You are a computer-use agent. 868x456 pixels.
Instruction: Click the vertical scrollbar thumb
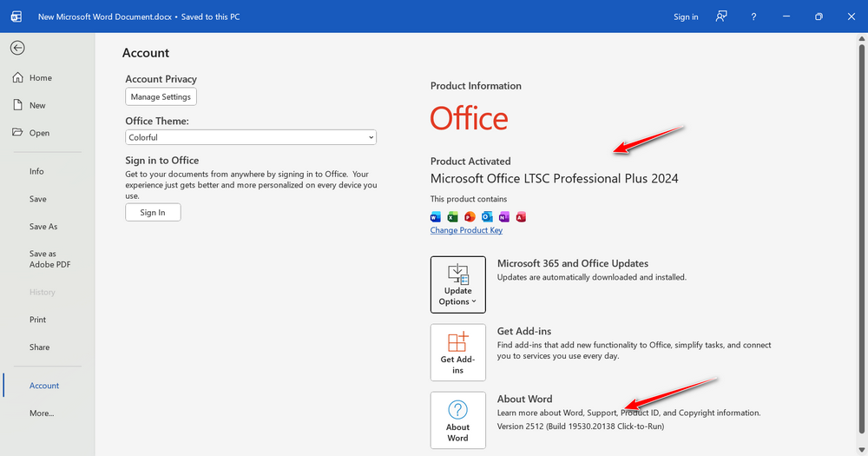[x=862, y=238]
